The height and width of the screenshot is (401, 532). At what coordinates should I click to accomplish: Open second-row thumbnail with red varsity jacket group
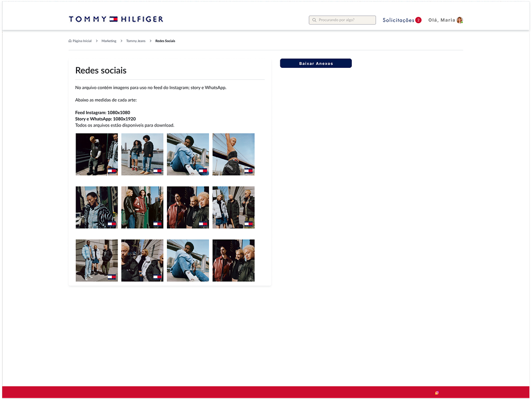pos(188,207)
